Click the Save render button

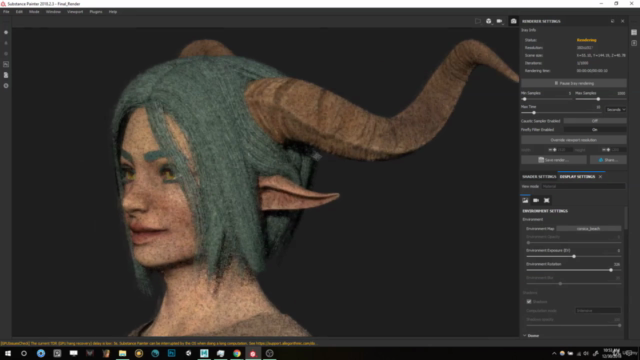coord(554,160)
